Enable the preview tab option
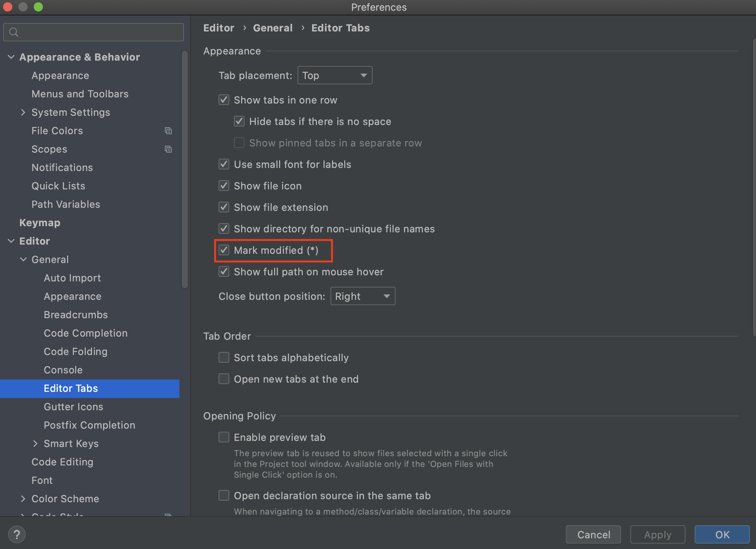The image size is (756, 549). 224,437
